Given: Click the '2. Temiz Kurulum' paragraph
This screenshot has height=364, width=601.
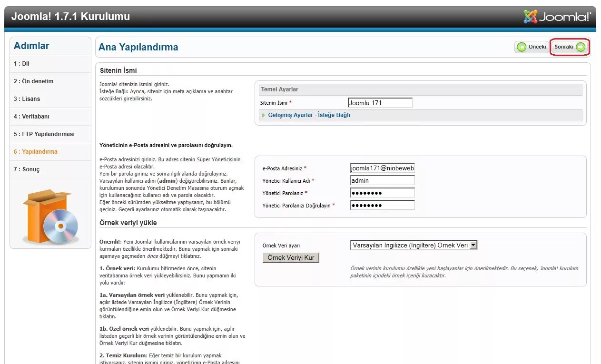Looking at the screenshot, I should (x=169, y=358).
